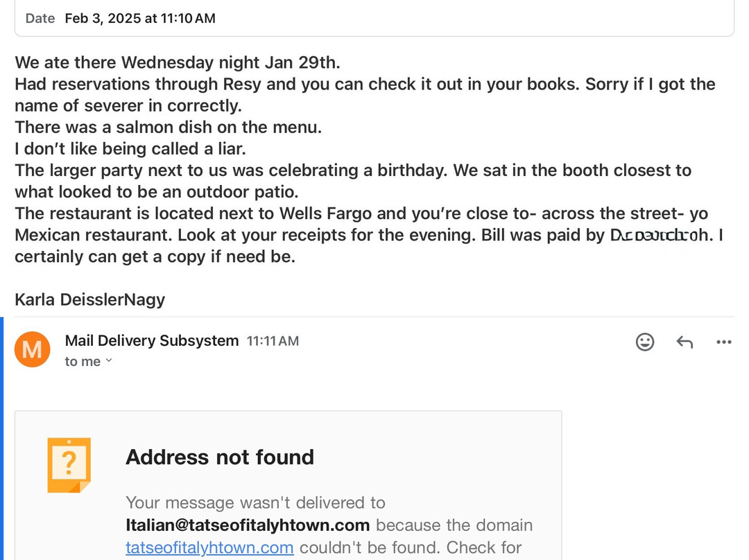Click the 'to me' recipient text
The image size is (749, 560).
point(83,362)
